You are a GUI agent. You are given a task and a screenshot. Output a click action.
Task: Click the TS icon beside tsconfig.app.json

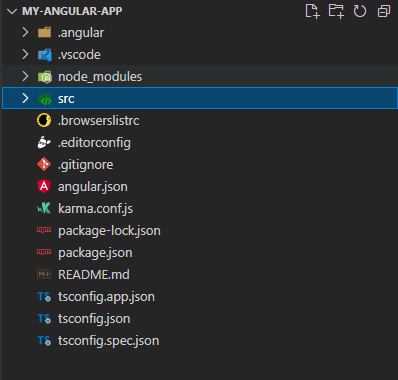pos(44,296)
